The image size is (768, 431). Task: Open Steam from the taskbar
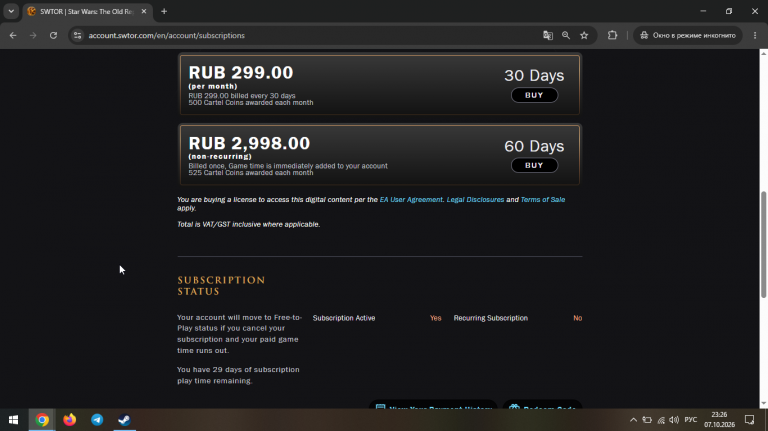point(124,420)
